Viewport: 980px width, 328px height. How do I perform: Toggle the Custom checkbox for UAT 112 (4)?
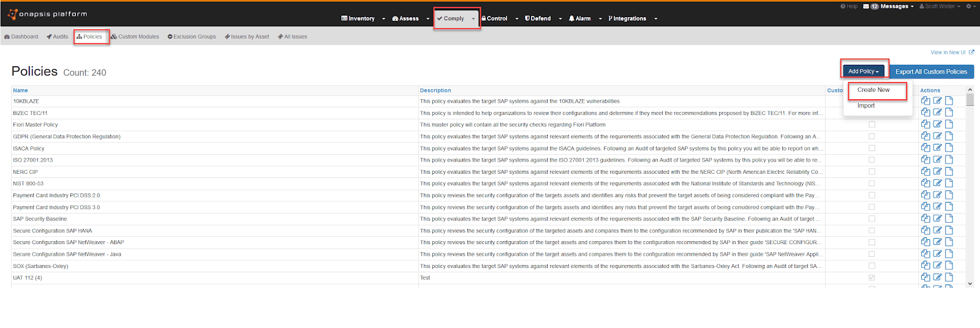point(872,278)
